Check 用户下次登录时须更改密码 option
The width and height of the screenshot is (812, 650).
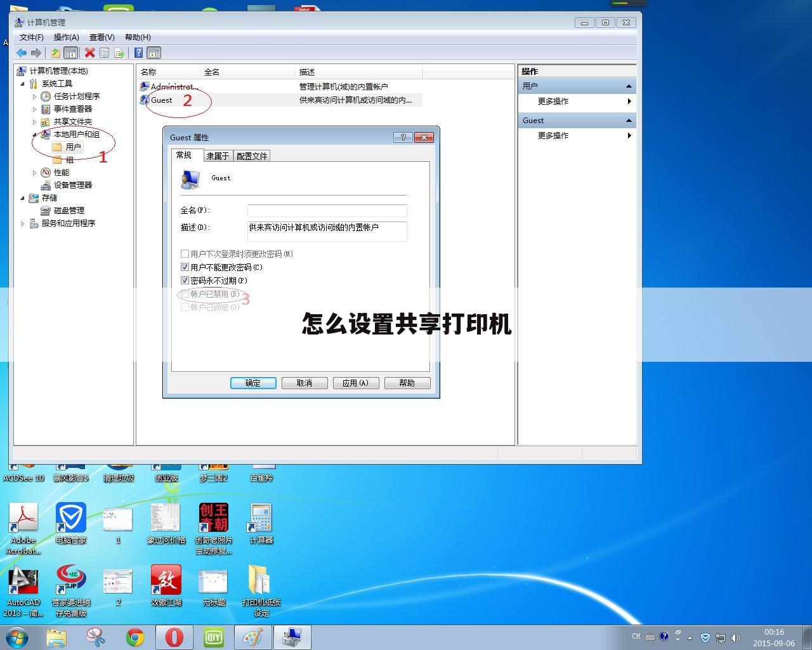click(185, 253)
